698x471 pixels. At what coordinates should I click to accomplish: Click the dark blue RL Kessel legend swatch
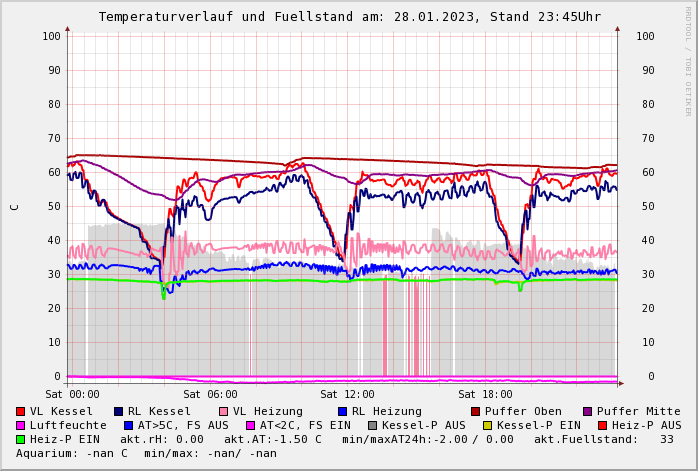click(118, 411)
